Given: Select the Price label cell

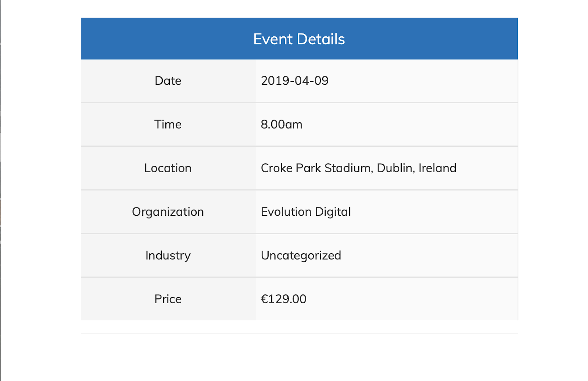Looking at the screenshot, I should 168,299.
